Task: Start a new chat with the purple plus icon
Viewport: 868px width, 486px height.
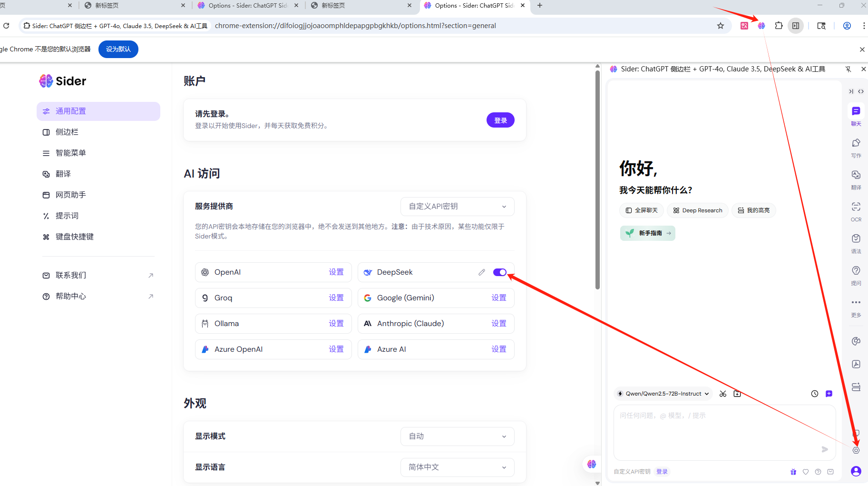Action: (829, 394)
